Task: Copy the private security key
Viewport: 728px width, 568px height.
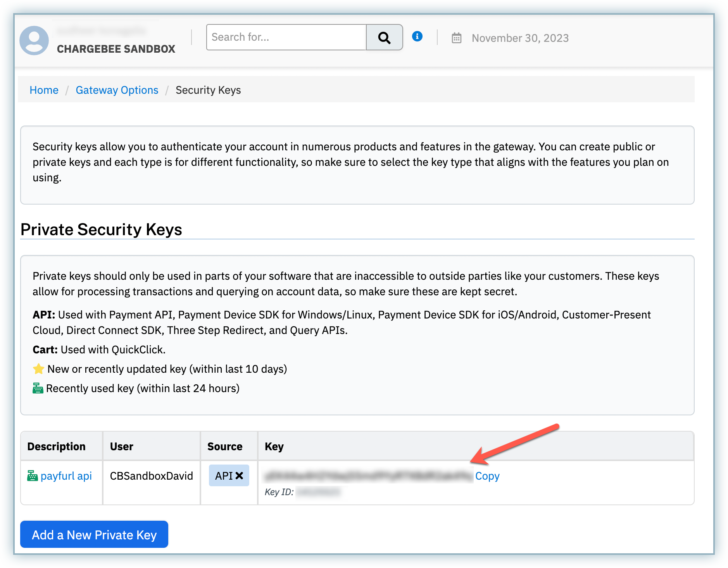Action: pyautogui.click(x=487, y=476)
